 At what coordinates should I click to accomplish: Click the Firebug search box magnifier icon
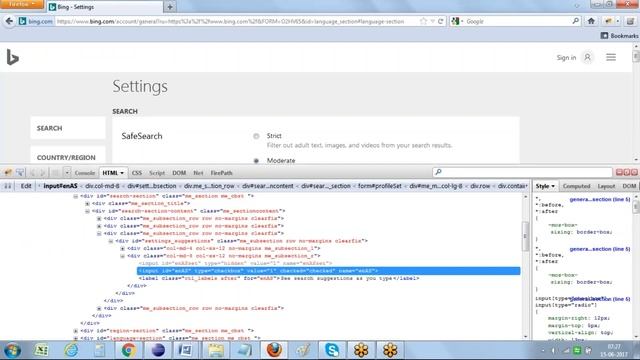[x=438, y=172]
